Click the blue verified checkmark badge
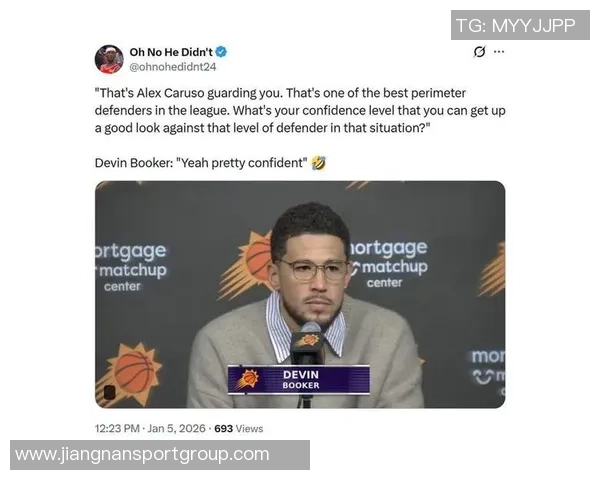The height and width of the screenshot is (480, 600). point(221,52)
